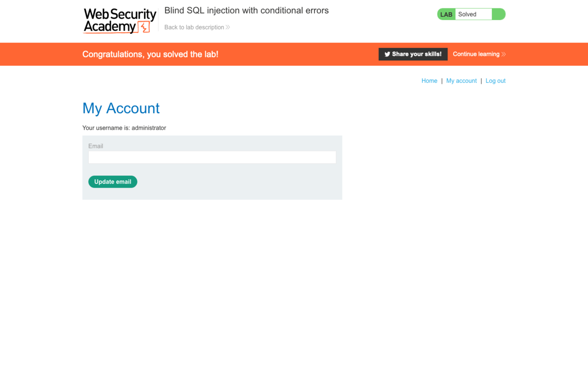The height and width of the screenshot is (365, 588).
Task: Log out of the administrator account
Action: pyautogui.click(x=495, y=81)
